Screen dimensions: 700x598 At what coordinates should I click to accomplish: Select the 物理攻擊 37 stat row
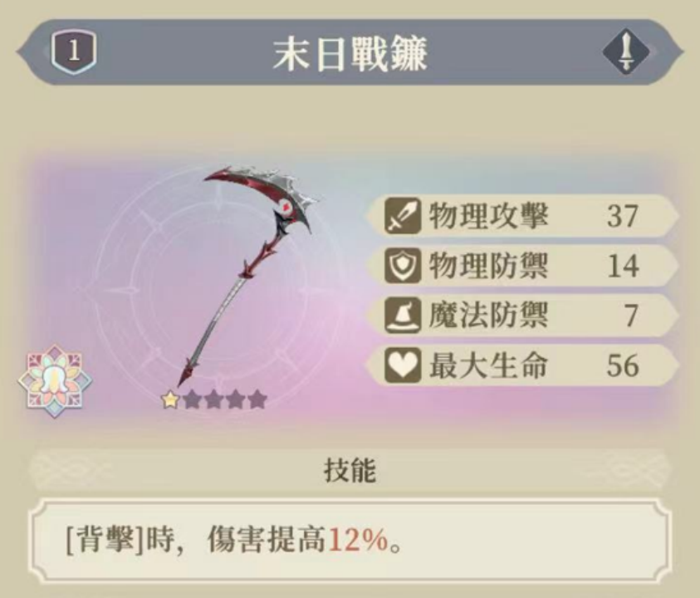coord(522,216)
